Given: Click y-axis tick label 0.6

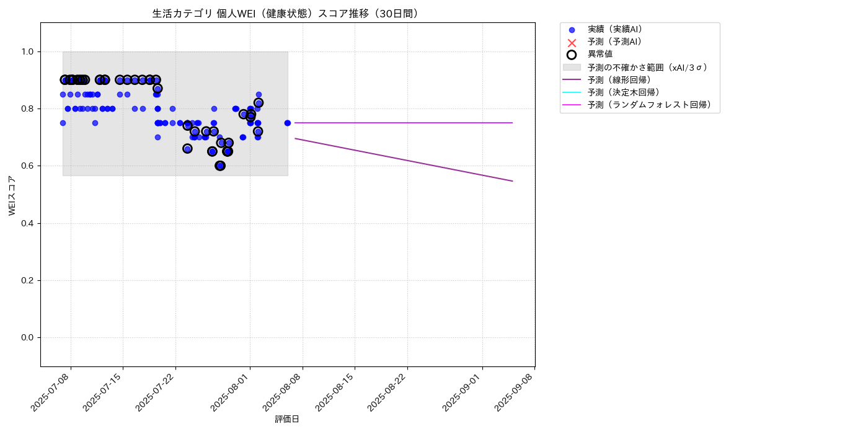Looking at the screenshot, I should [x=29, y=166].
